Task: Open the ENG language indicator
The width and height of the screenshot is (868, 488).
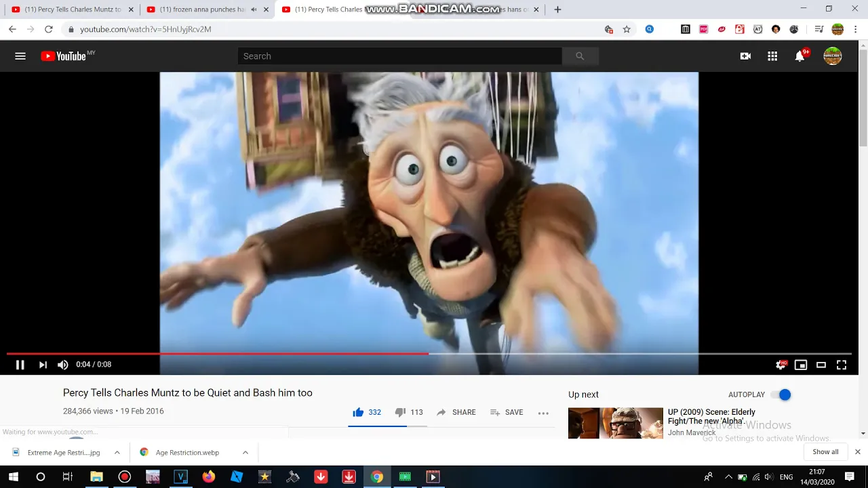Action: coord(786,477)
